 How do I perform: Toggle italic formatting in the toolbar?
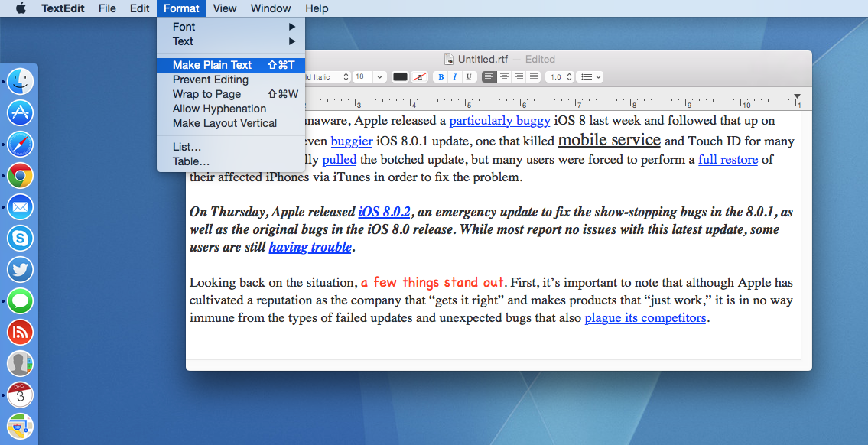pos(454,76)
